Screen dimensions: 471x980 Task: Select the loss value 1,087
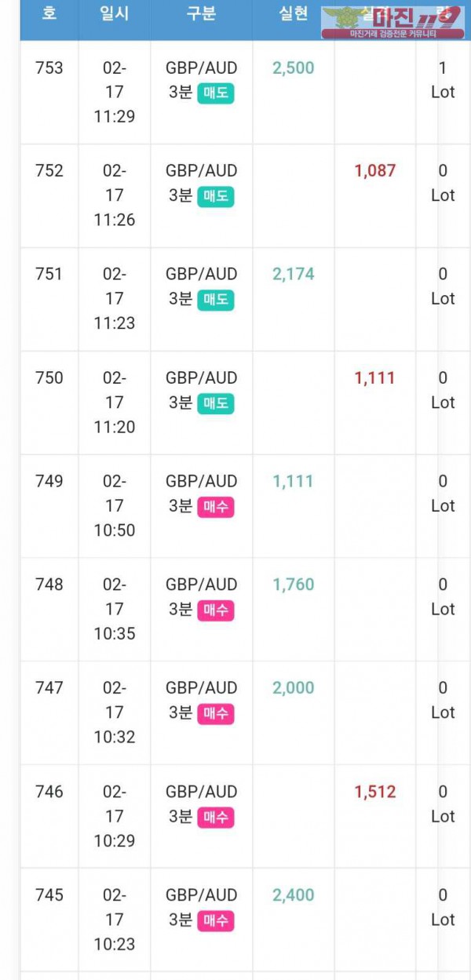(375, 170)
